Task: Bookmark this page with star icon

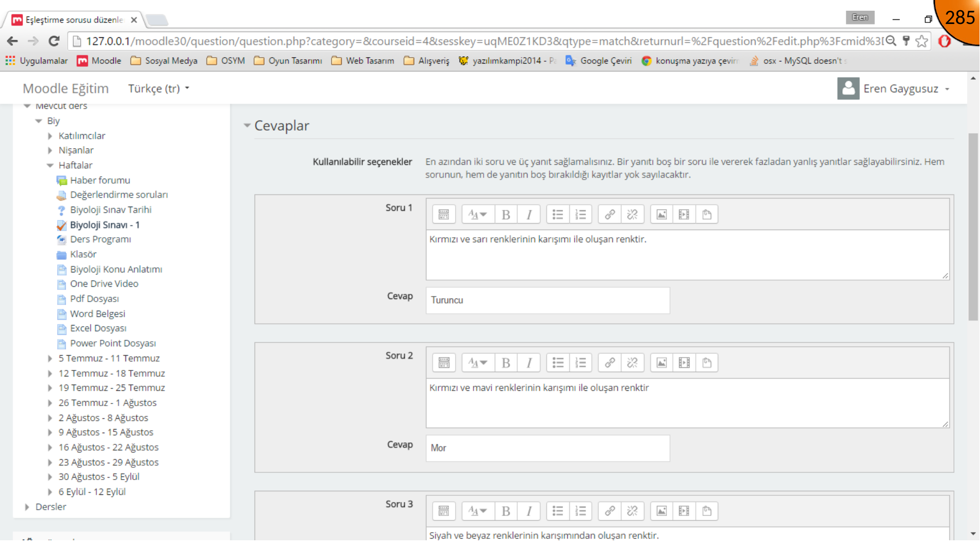Action: coord(921,41)
